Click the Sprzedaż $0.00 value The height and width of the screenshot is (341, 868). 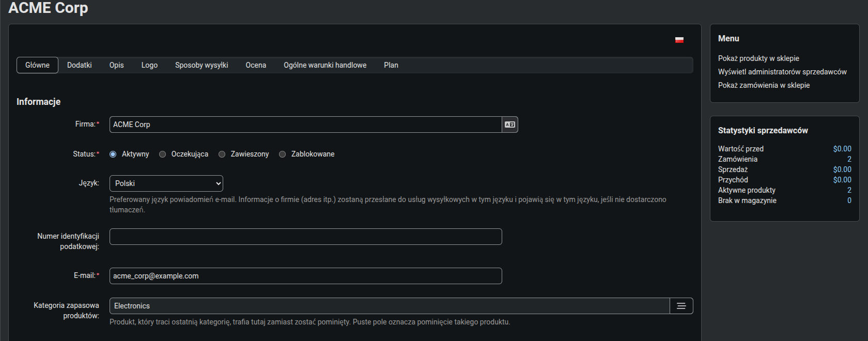point(842,169)
